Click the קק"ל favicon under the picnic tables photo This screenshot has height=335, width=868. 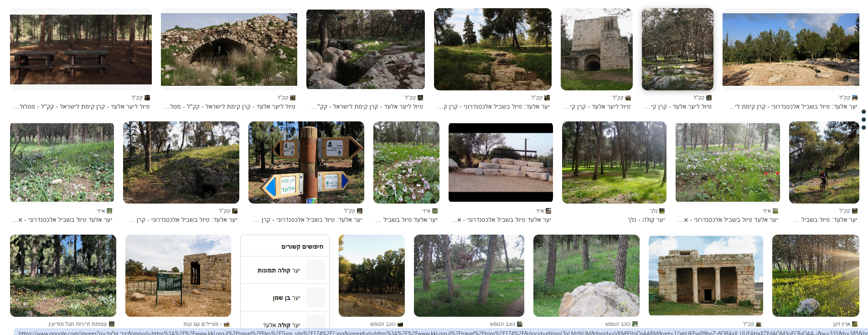pos(147,98)
